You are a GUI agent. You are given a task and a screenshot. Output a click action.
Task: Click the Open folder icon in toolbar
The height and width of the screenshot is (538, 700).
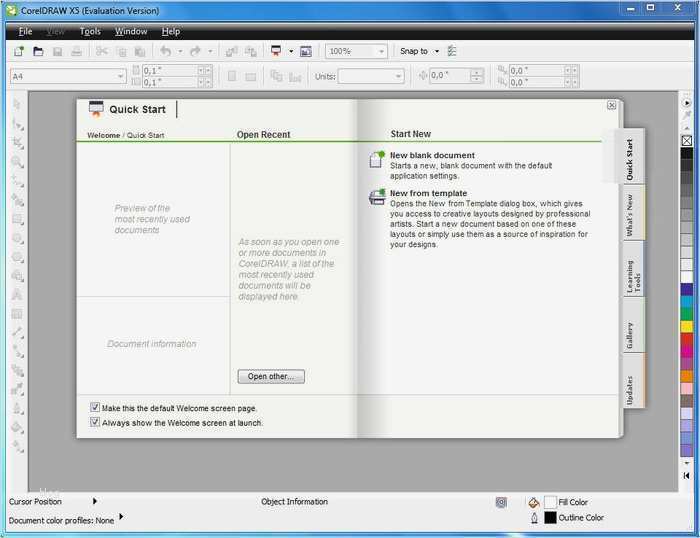(38, 51)
